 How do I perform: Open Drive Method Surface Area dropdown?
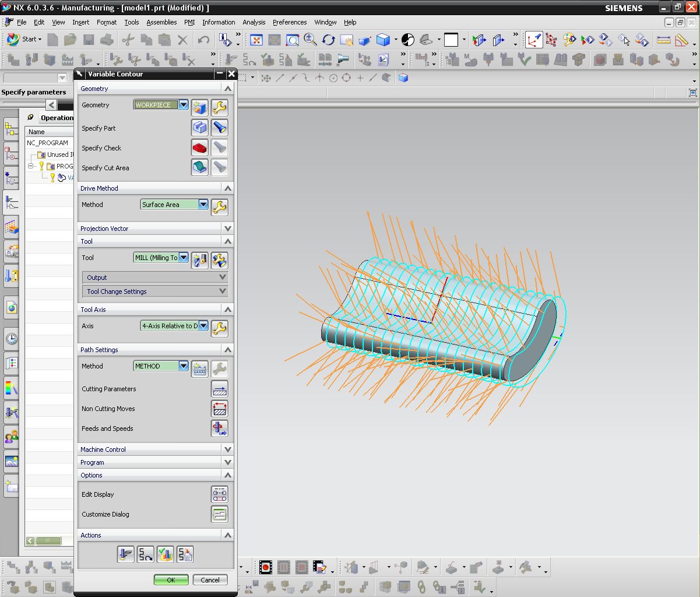(x=203, y=205)
